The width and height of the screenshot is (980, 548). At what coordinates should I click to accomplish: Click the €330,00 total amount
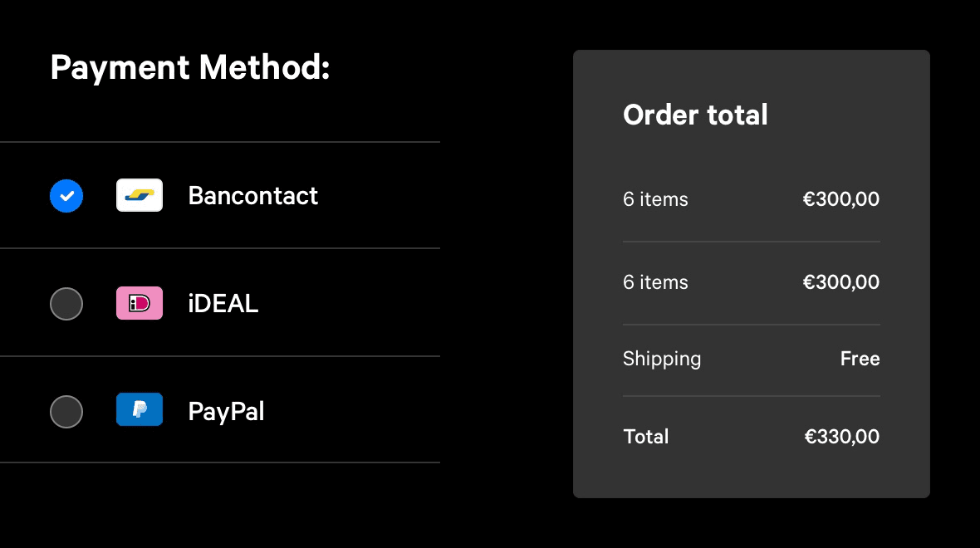[842, 436]
